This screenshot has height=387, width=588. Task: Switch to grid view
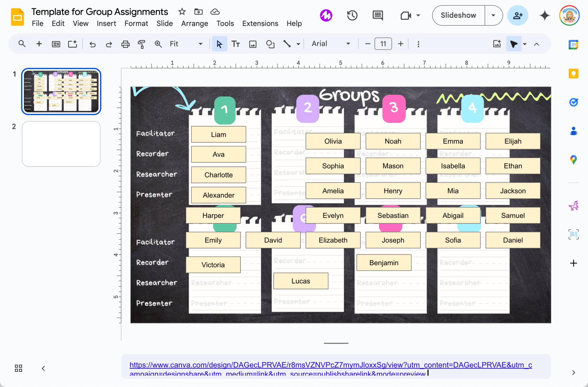coord(18,368)
